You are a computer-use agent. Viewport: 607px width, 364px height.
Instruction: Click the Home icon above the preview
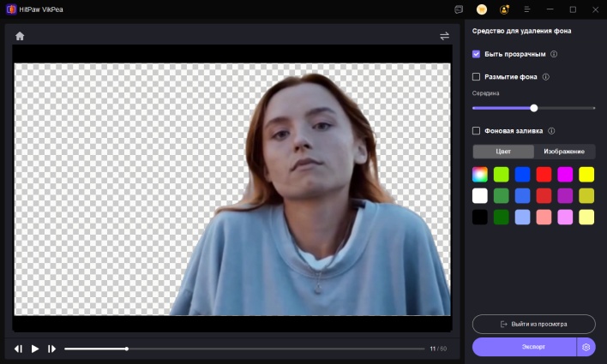[20, 36]
